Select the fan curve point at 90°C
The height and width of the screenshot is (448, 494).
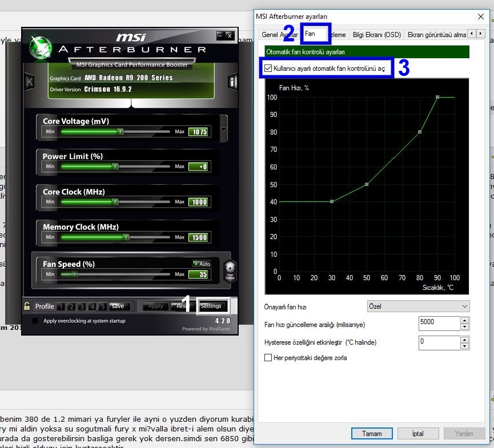[x=437, y=97]
